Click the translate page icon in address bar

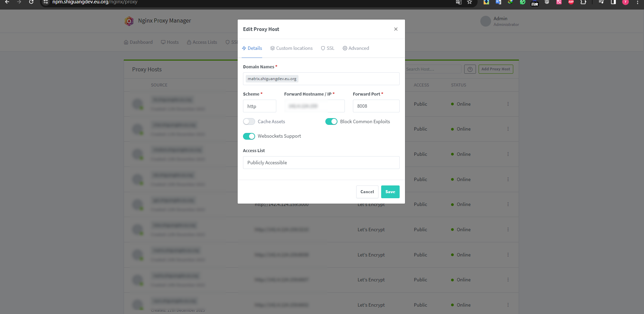459,2
